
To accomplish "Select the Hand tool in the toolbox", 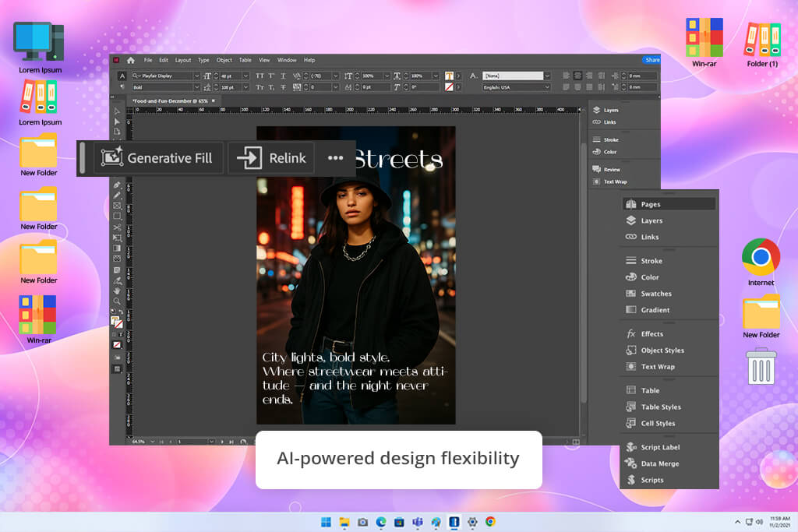I will coord(117,291).
